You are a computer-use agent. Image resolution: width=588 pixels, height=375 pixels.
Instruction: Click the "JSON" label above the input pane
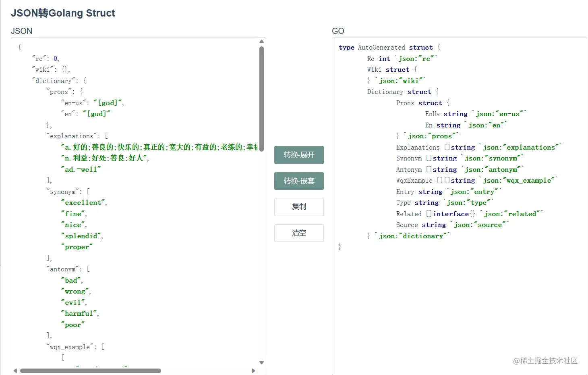pyautogui.click(x=21, y=31)
